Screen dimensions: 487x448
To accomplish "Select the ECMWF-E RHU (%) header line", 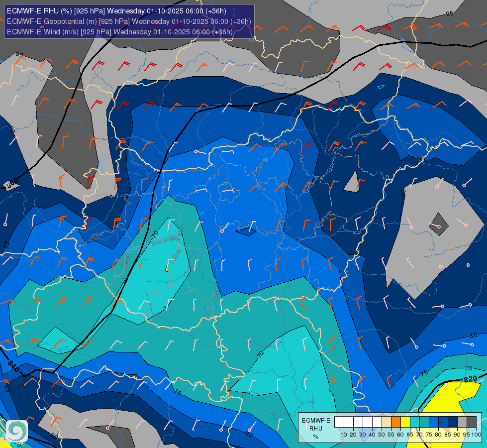I will pyautogui.click(x=116, y=11).
